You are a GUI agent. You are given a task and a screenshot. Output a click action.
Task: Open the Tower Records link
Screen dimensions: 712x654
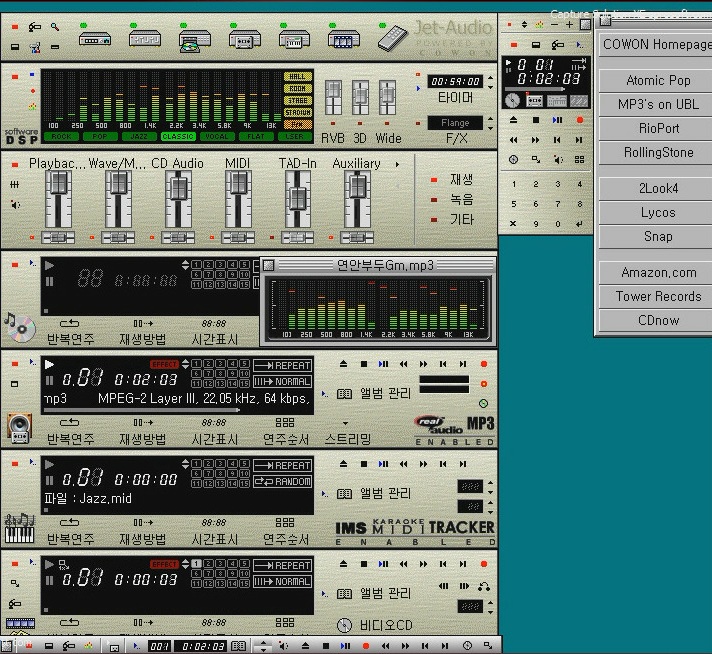(x=656, y=297)
